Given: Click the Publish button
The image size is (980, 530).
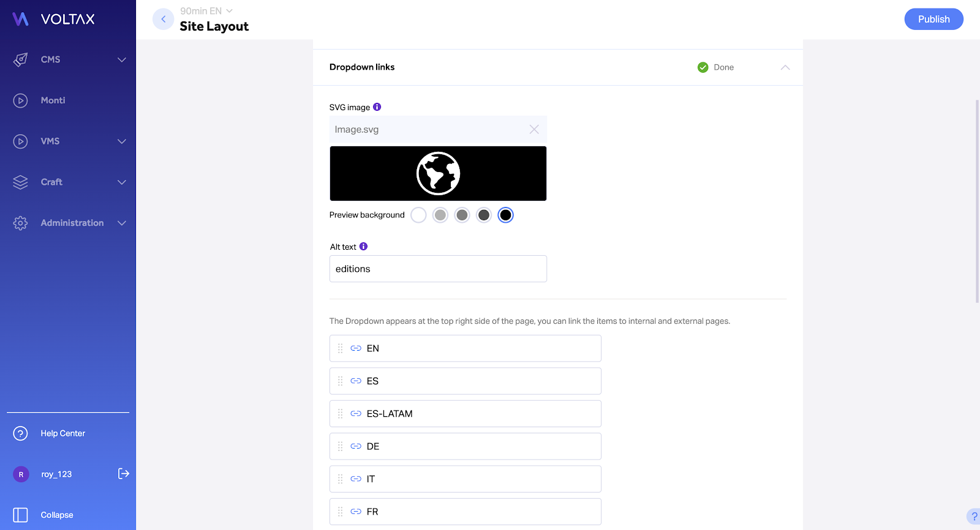Looking at the screenshot, I should [x=934, y=19].
